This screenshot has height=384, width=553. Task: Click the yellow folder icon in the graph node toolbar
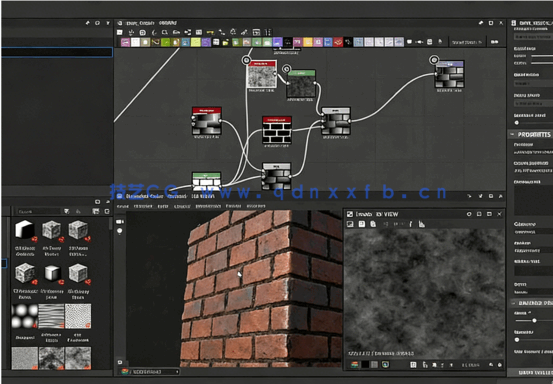226,43
